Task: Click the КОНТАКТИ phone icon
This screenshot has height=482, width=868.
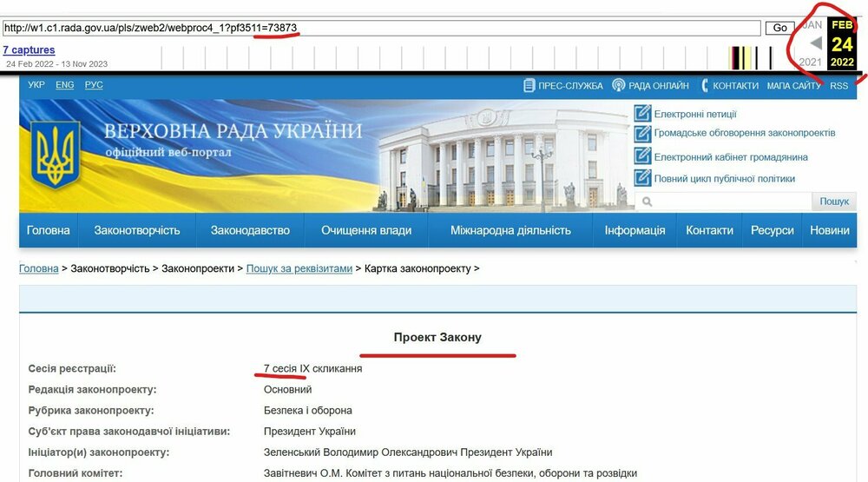Action: click(705, 85)
